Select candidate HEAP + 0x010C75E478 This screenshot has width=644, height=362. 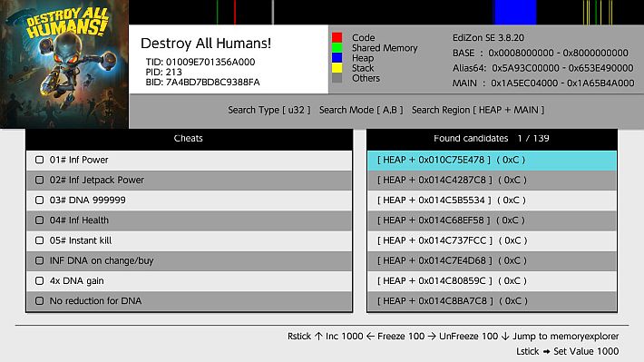point(492,161)
